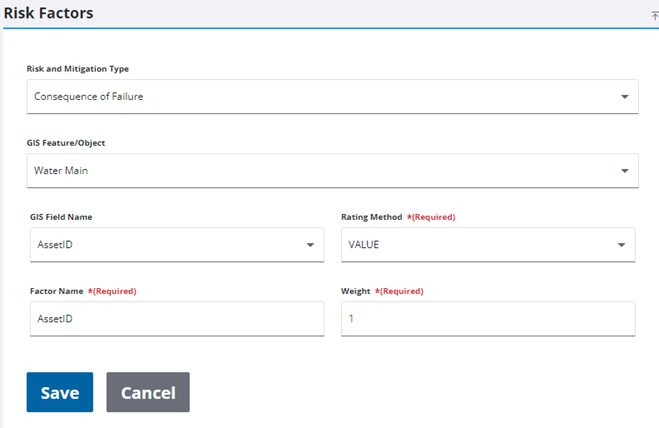Open the GIS Field Name dropdown
The height and width of the screenshot is (428, 659).
(176, 244)
